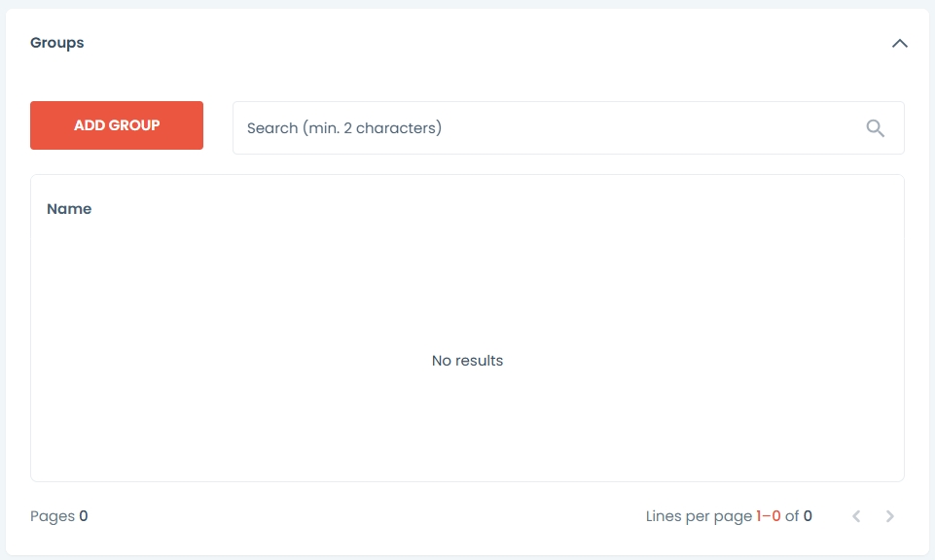This screenshot has width=935, height=560.
Task: Click the blank right end of the table header row
Action: point(778,209)
